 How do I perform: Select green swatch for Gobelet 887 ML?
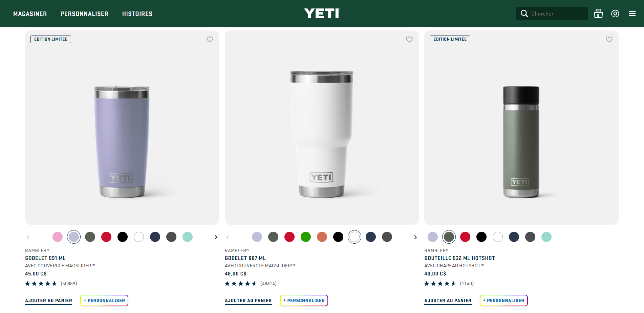(x=306, y=237)
